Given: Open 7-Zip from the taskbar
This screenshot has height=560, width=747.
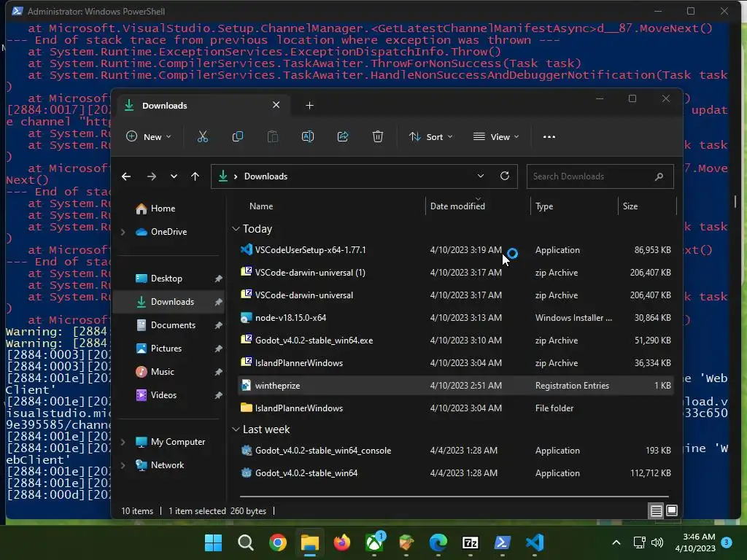Looking at the screenshot, I should click(471, 542).
